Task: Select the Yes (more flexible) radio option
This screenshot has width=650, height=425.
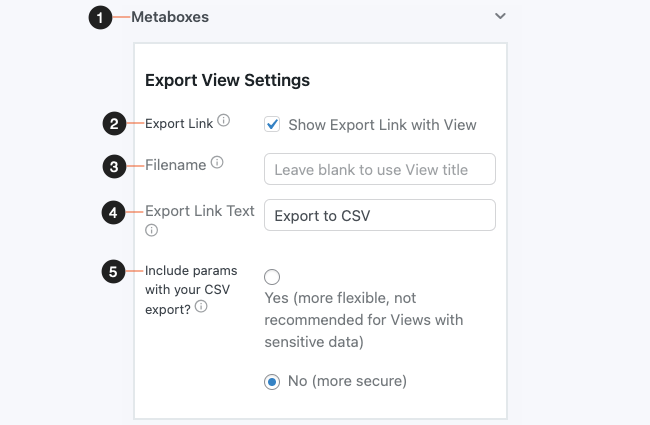Action: [272, 277]
